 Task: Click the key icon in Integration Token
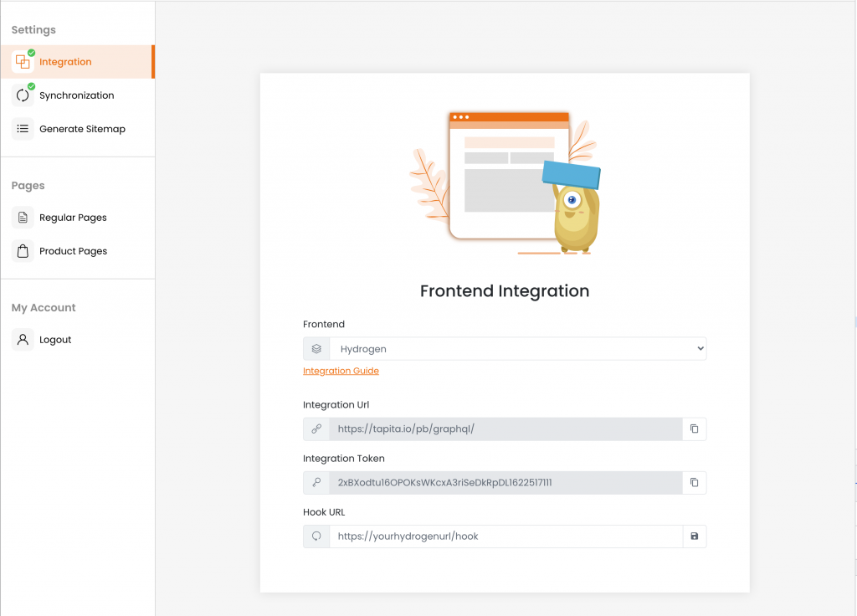coord(316,483)
